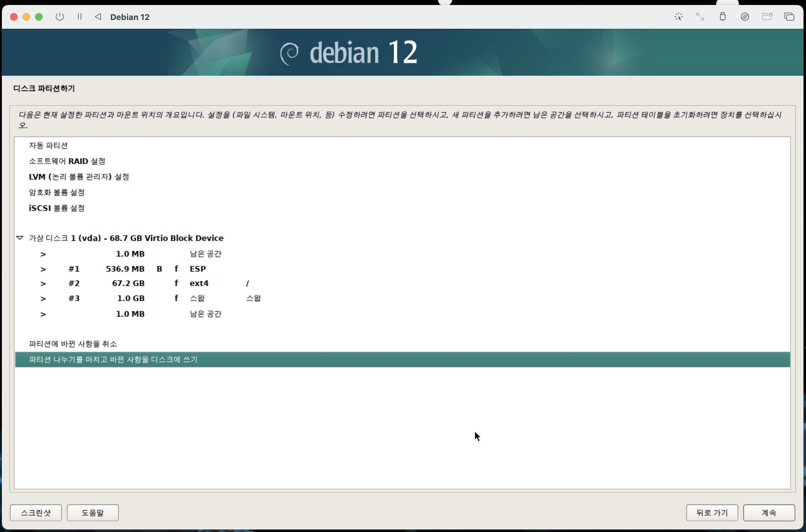This screenshot has height=532, width=806.
Task: Choose 파티션에 바뀐 사항을 취소
Action: click(x=402, y=344)
